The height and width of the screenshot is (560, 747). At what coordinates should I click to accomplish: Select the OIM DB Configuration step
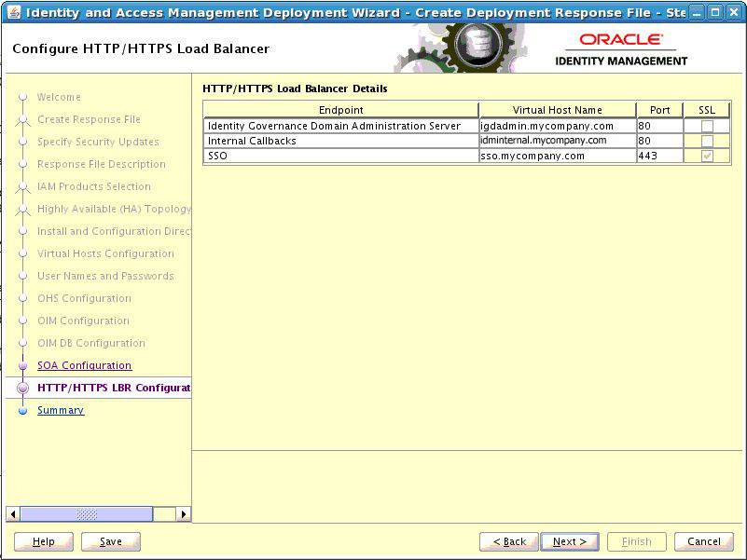pyautogui.click(x=91, y=343)
